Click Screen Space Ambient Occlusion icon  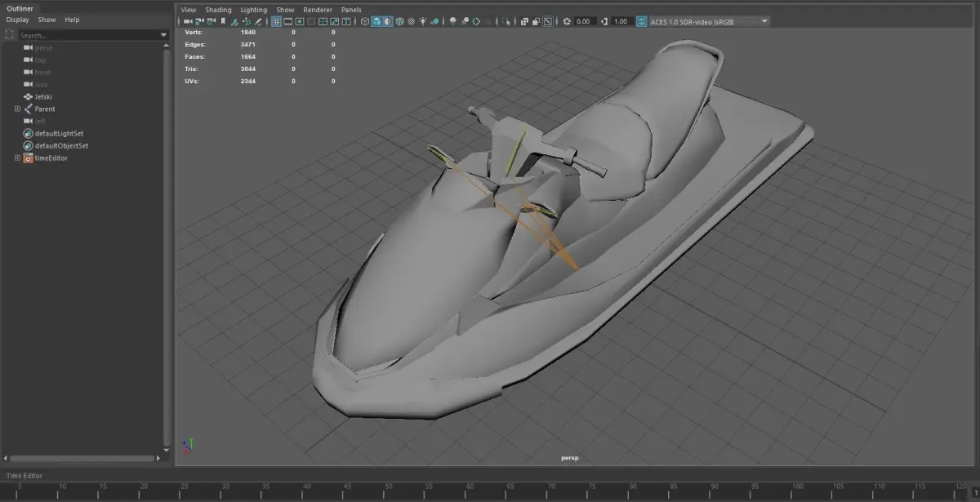[x=452, y=21]
